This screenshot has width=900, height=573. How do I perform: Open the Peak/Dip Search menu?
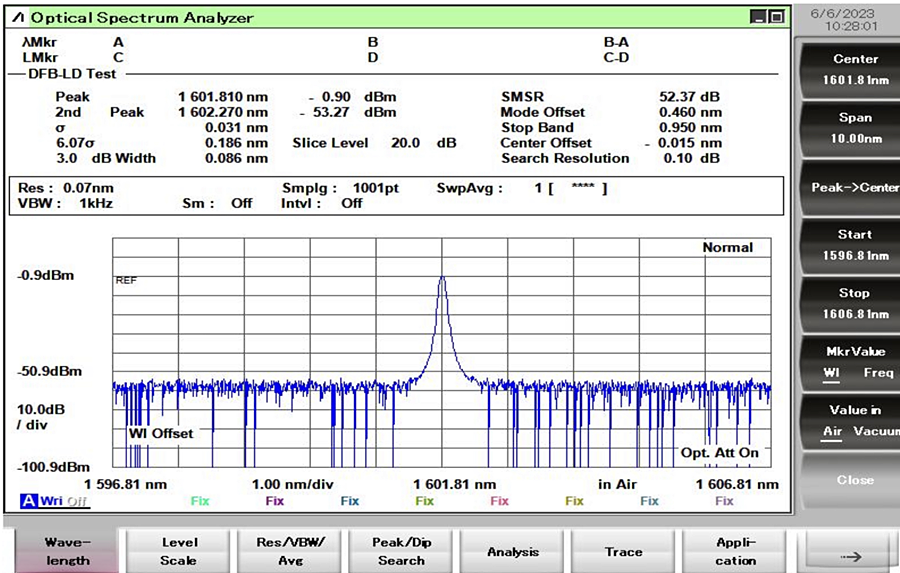401,551
